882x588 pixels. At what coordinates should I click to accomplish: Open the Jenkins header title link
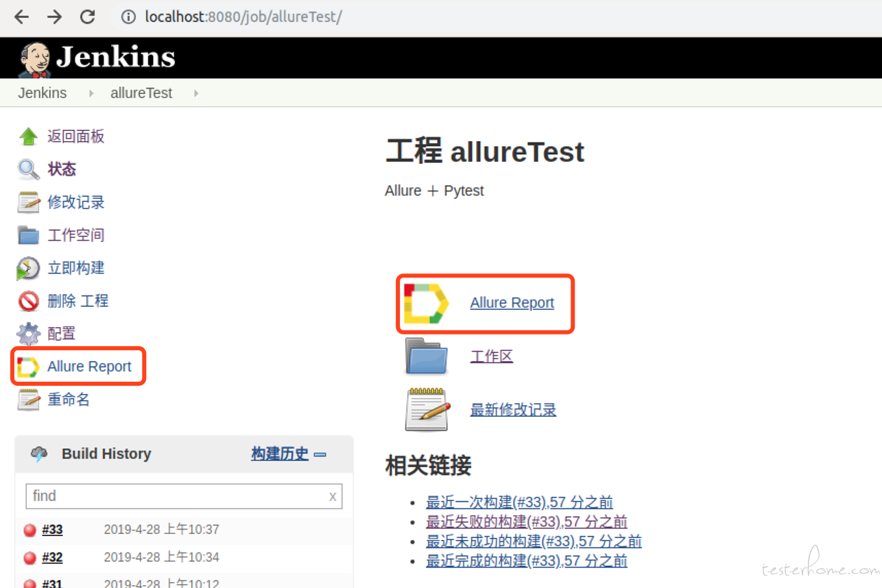click(x=116, y=58)
